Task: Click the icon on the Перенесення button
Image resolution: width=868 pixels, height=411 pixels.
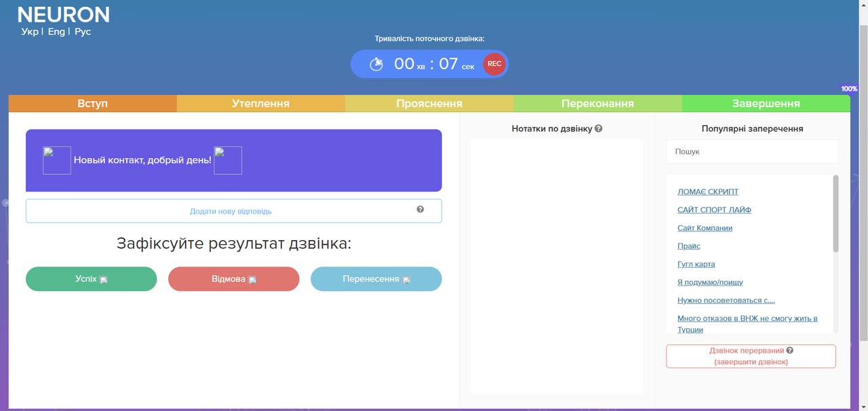Action: pyautogui.click(x=406, y=279)
